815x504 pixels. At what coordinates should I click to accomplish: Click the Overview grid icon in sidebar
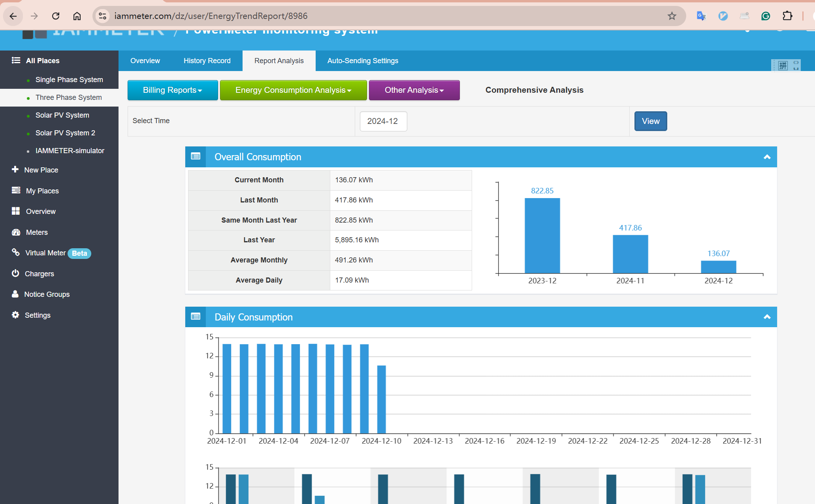[16, 211]
